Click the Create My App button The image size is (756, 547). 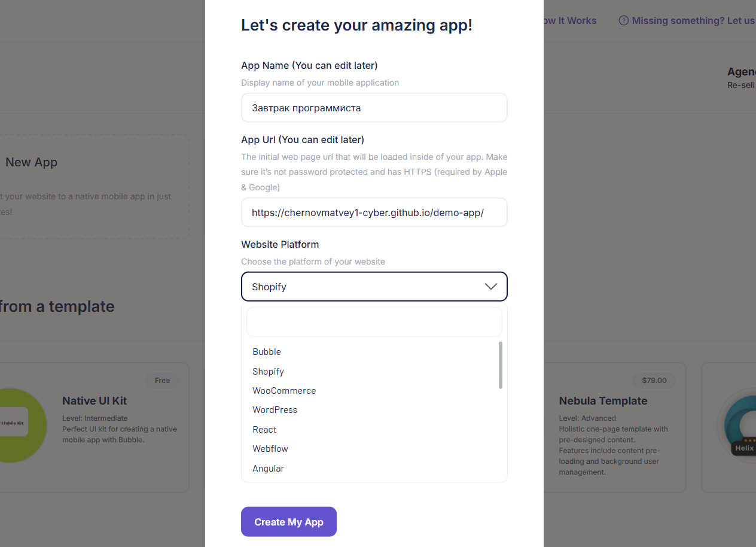(289, 522)
